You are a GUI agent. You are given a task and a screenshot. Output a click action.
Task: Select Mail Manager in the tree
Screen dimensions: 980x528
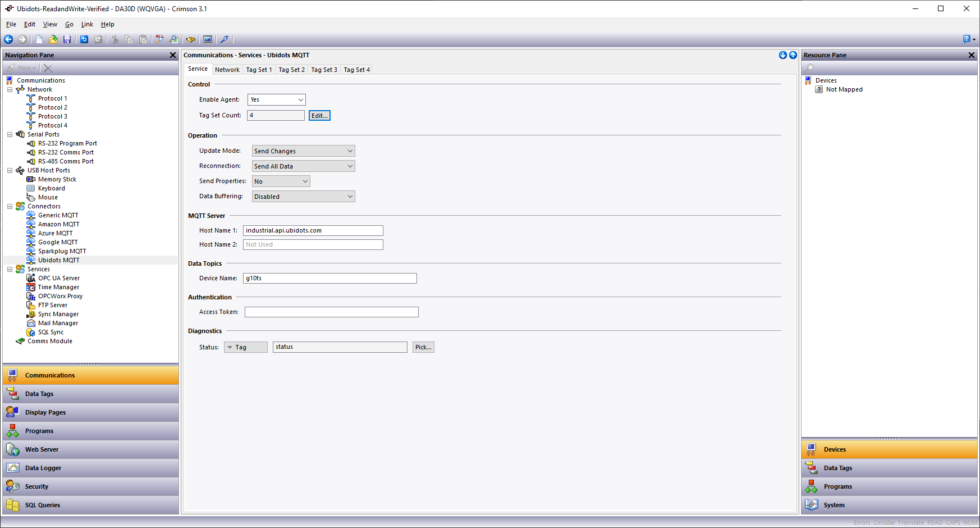pyautogui.click(x=58, y=323)
